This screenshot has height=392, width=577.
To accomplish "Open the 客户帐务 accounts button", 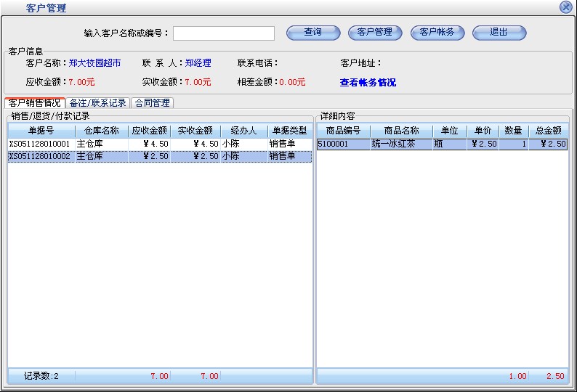I will tap(437, 33).
